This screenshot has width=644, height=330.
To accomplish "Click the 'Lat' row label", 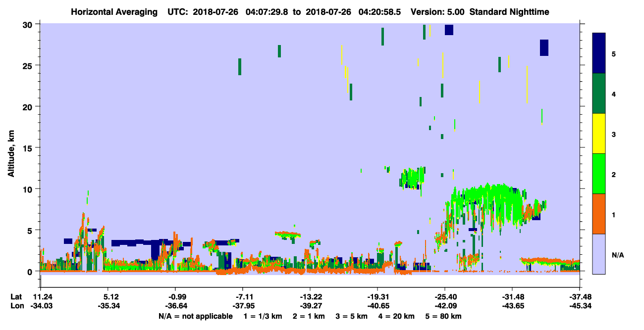I will point(16,297).
